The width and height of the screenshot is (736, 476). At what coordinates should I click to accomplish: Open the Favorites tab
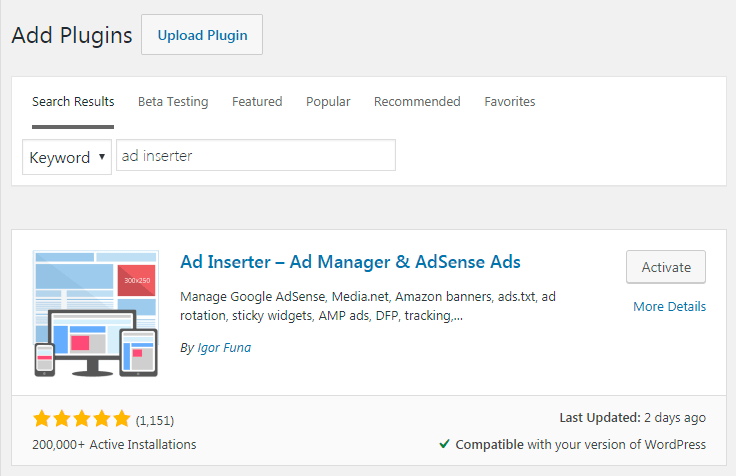pyautogui.click(x=510, y=102)
